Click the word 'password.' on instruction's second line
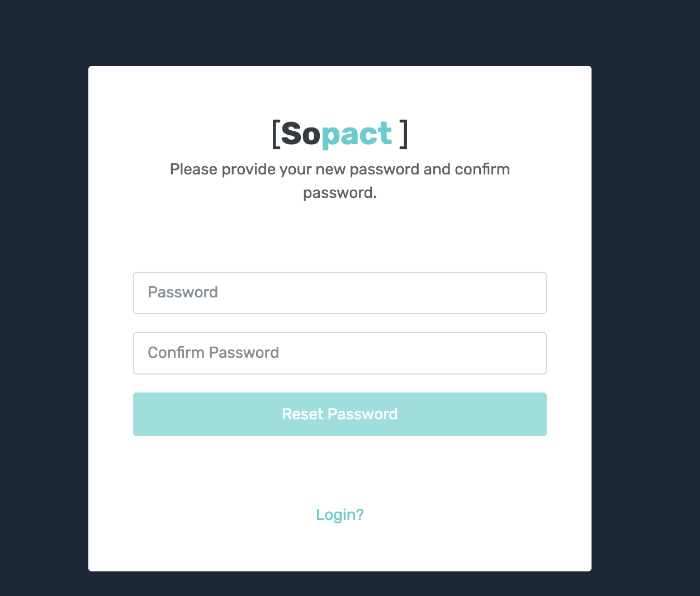The image size is (700, 596). (x=340, y=193)
